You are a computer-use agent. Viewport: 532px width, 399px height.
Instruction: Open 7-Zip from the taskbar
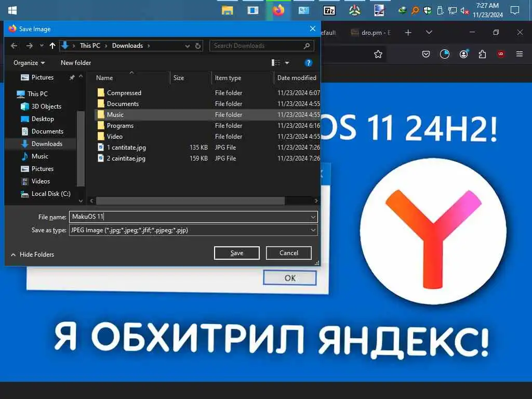click(x=329, y=10)
